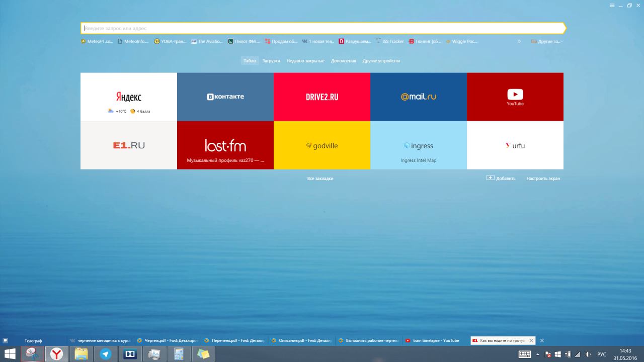This screenshot has width=644, height=362.
Task: Switch the РУС input language
Action: pyautogui.click(x=602, y=354)
